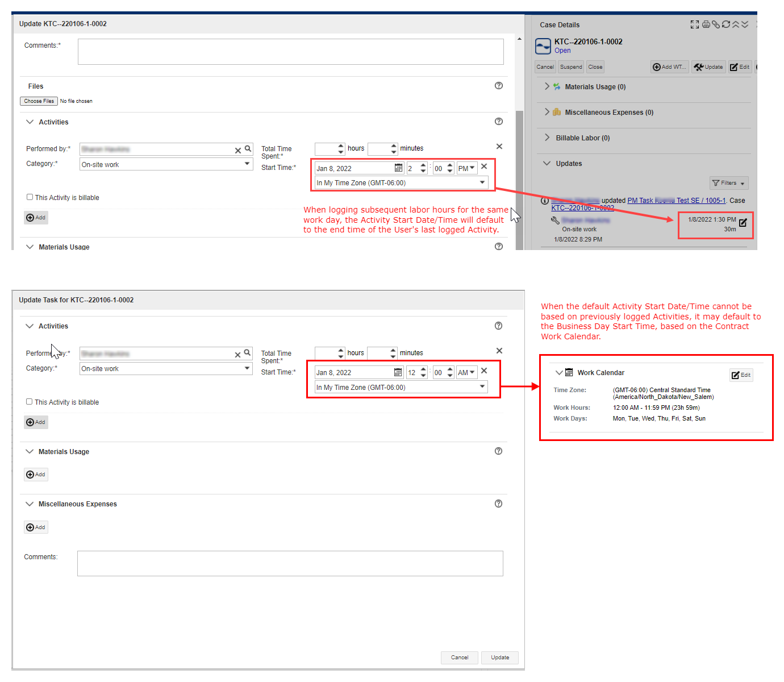The width and height of the screenshot is (784, 682).
Task: Expand Billable Labor (0) section
Action: (547, 138)
